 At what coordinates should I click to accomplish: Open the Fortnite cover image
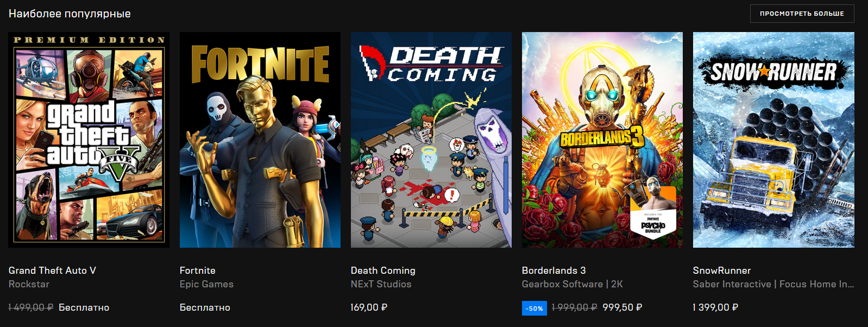[260, 140]
